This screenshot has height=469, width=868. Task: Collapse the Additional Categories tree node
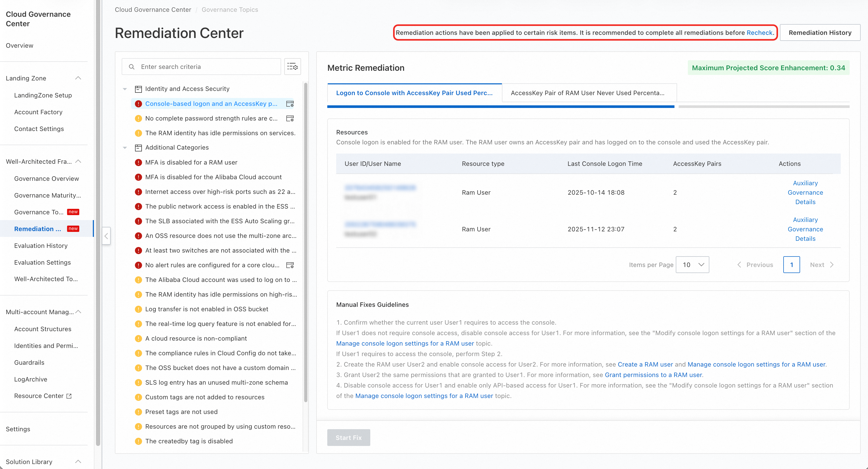[x=125, y=148]
